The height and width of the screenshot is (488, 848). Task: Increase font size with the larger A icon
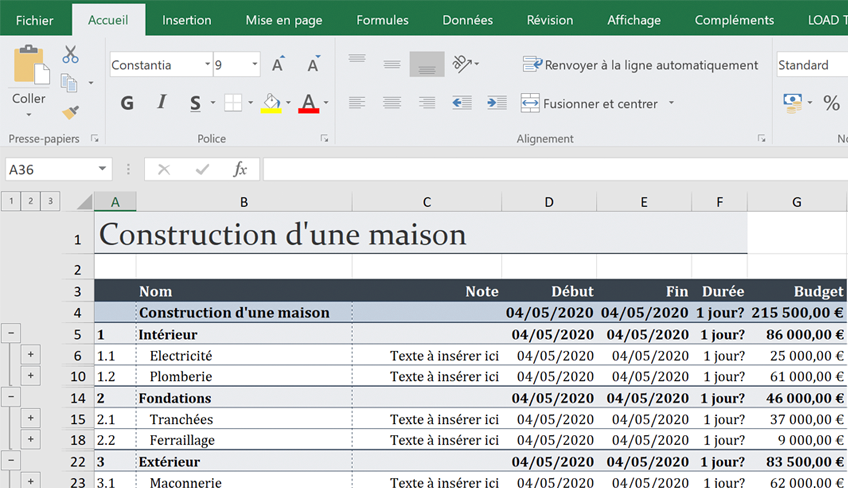(x=278, y=65)
